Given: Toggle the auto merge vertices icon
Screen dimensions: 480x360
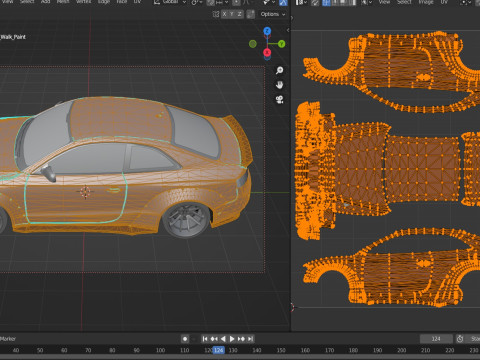Looking at the screenshot, I should (x=251, y=14).
